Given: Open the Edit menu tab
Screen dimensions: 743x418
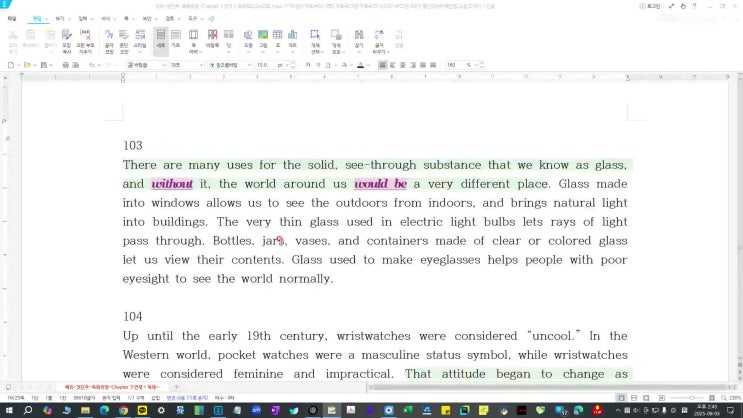Looking at the screenshot, I should (x=37, y=18).
